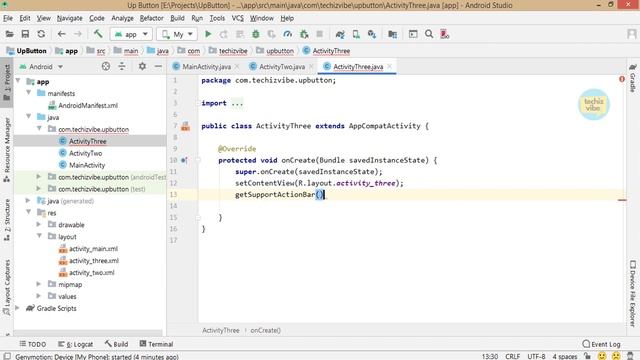Navigate forward with the right arrow icon
This screenshot has width=640, height=360.
pyautogui.click(x=78, y=34)
